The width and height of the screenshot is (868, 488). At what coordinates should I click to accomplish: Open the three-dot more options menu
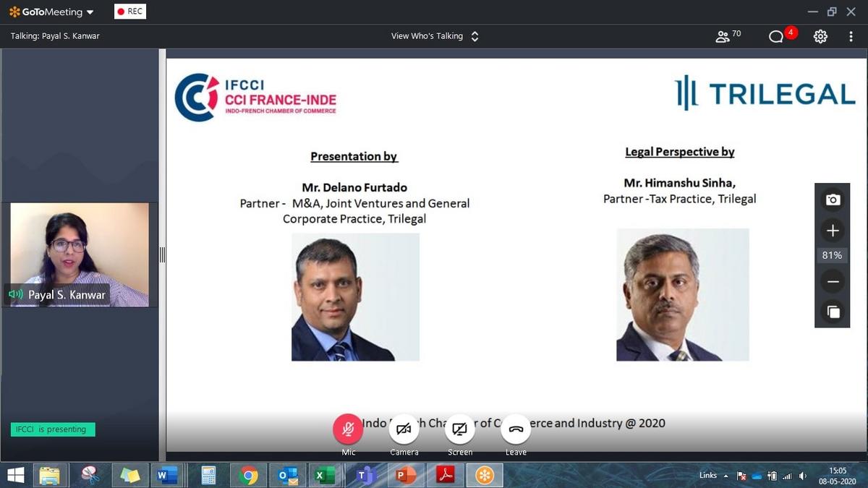point(851,36)
